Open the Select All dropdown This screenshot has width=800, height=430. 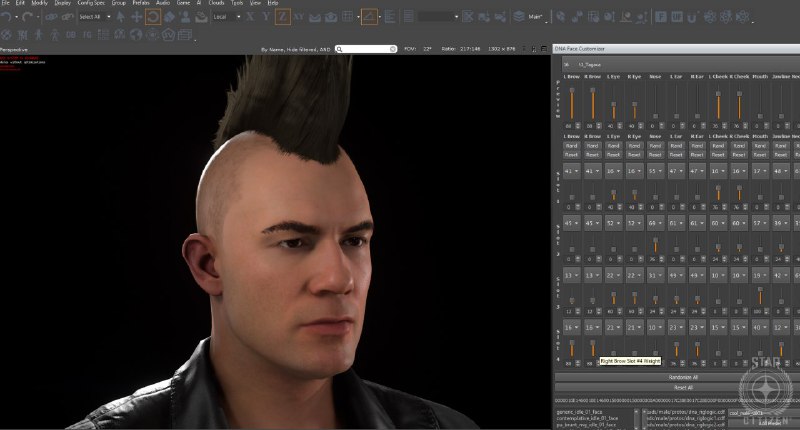[95, 17]
